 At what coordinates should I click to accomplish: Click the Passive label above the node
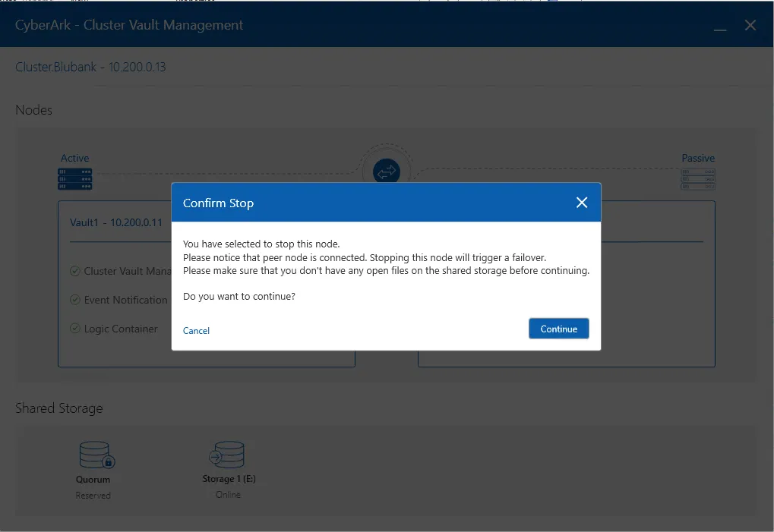[697, 158]
